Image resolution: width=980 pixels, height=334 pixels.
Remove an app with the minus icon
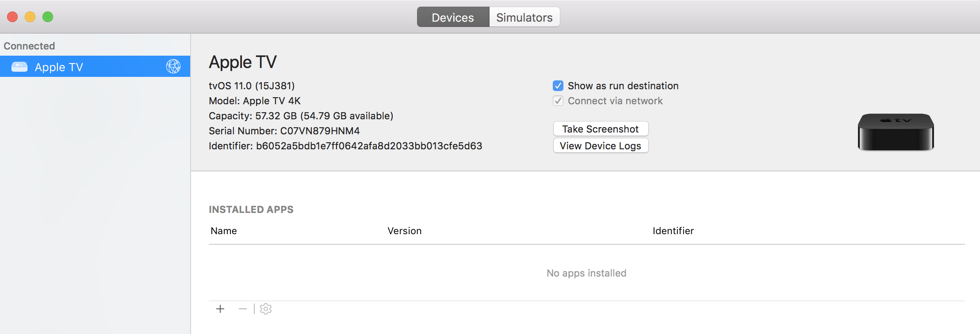[x=242, y=309]
